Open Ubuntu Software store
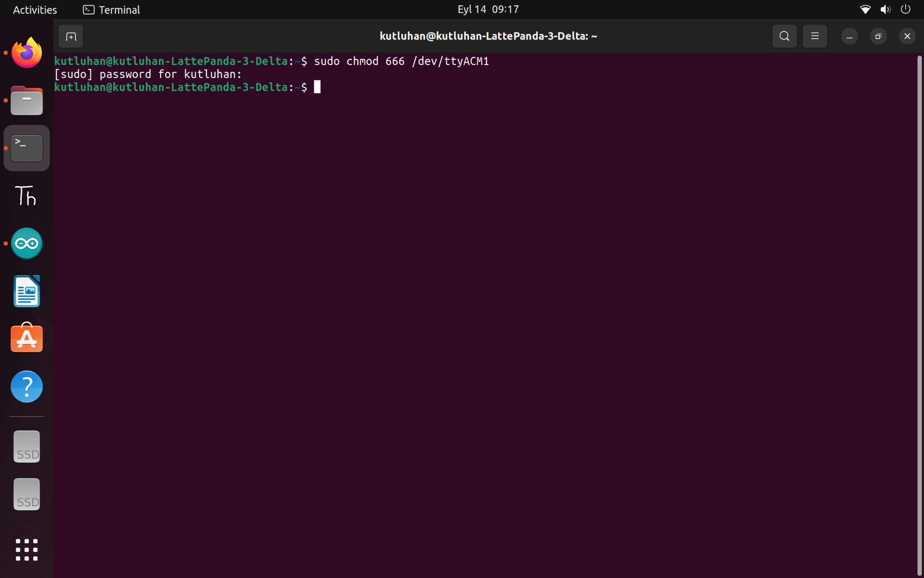Screen dimensions: 924x578 click(26, 338)
